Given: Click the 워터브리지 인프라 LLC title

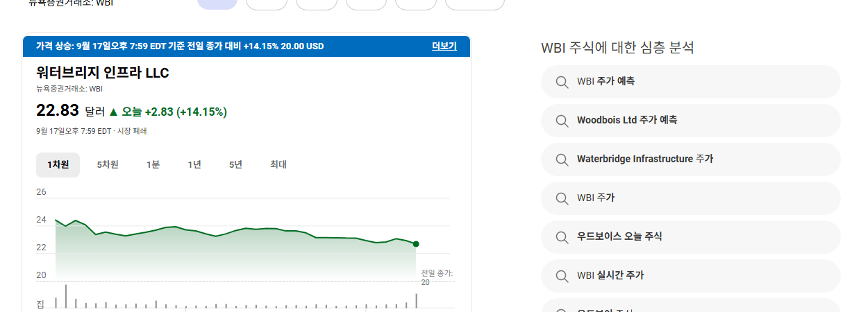Looking at the screenshot, I should pyautogui.click(x=103, y=73).
